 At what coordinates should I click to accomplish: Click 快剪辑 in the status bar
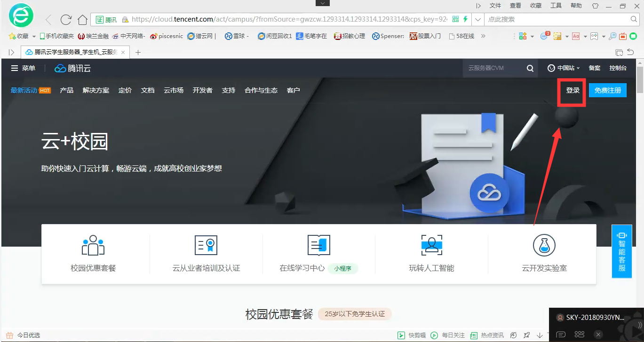pyautogui.click(x=412, y=335)
